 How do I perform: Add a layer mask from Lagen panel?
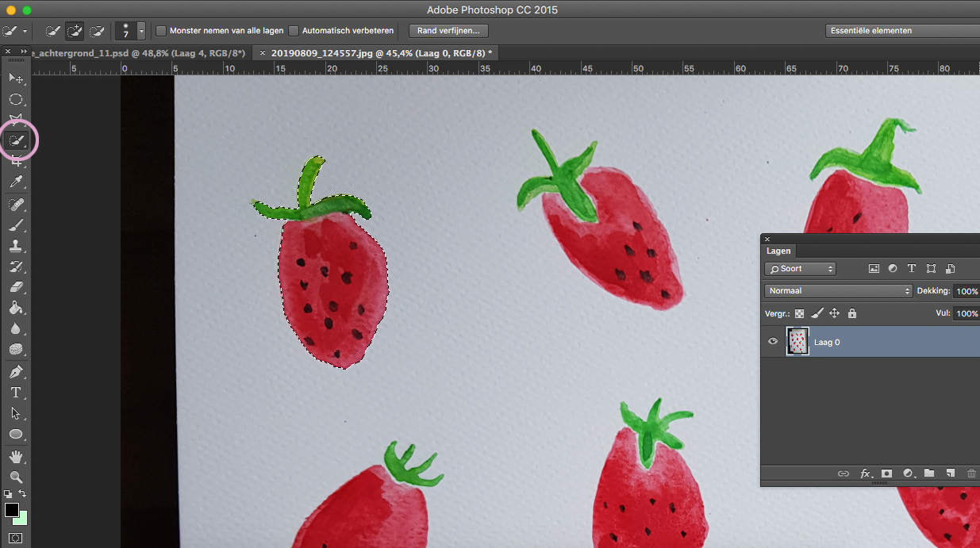886,473
